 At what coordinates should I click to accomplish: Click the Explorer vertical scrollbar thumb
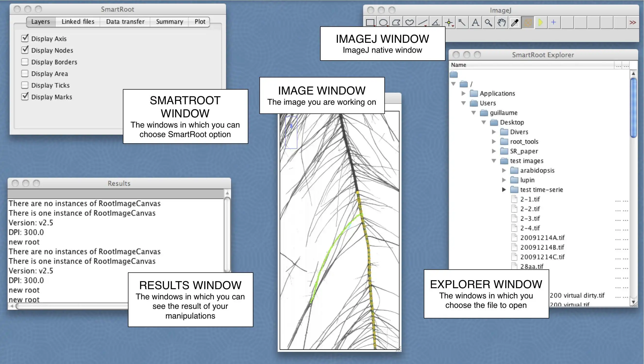pos(633,108)
